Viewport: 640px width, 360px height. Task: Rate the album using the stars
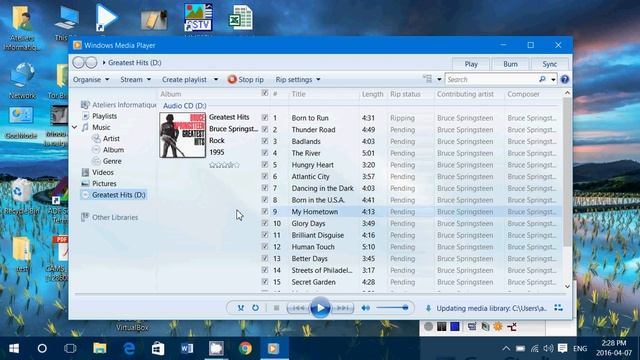(x=224, y=165)
